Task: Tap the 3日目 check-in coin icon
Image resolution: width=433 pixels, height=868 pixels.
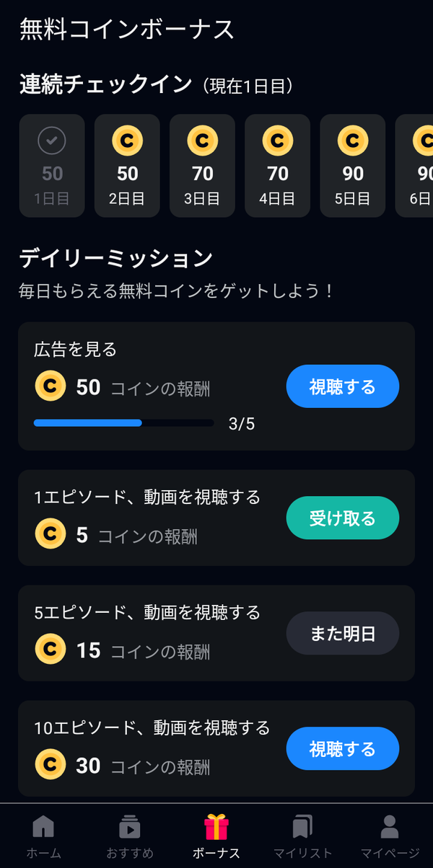Action: pyautogui.click(x=202, y=141)
